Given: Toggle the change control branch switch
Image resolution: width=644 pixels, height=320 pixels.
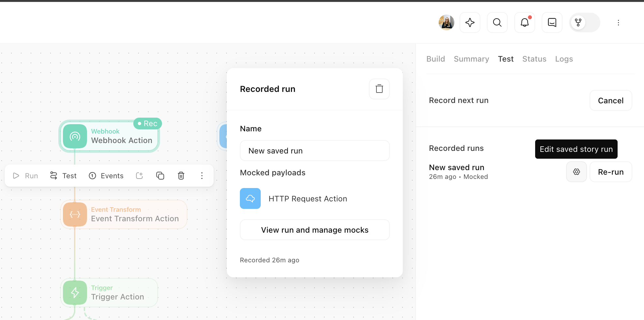Looking at the screenshot, I should point(584,22).
